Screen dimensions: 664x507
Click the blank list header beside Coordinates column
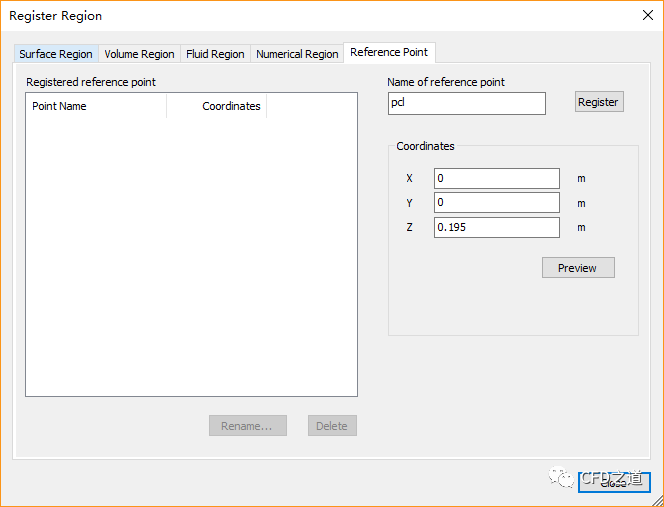click(311, 106)
